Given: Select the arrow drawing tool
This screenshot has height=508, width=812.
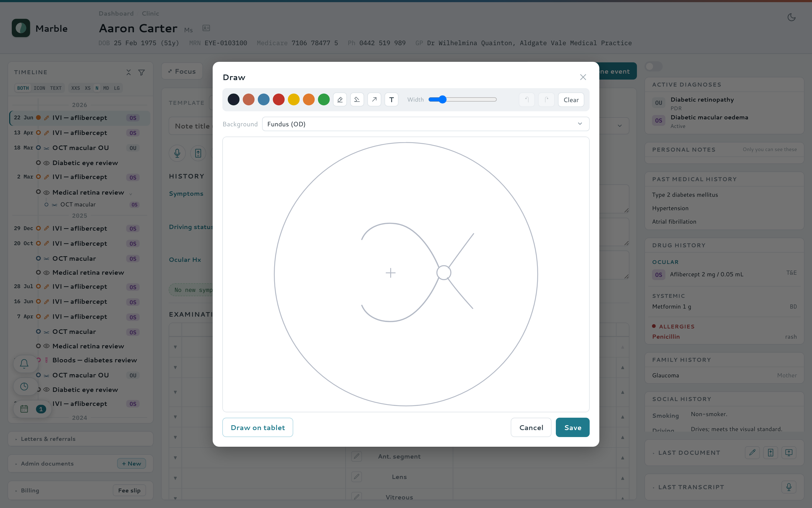Looking at the screenshot, I should tap(374, 99).
